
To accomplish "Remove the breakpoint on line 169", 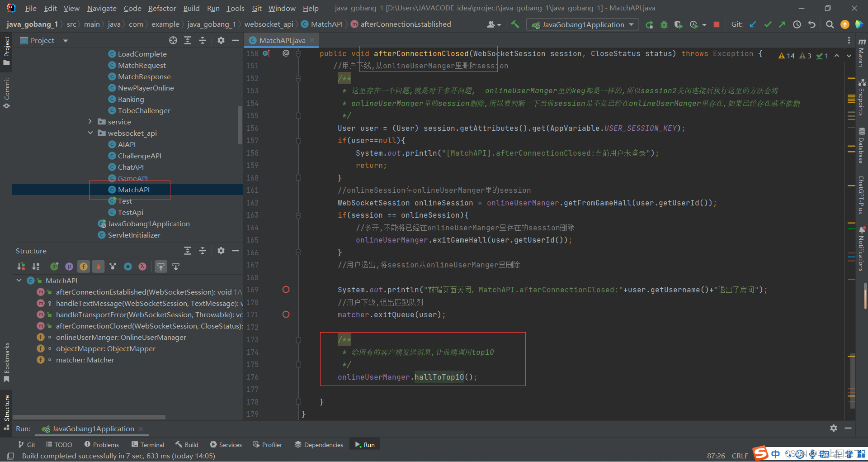I will (x=286, y=290).
